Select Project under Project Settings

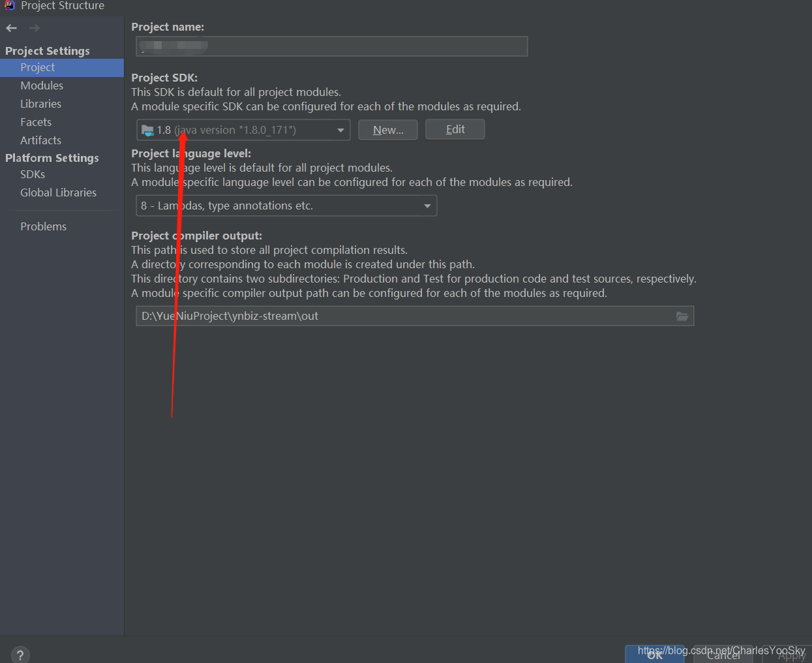click(37, 67)
